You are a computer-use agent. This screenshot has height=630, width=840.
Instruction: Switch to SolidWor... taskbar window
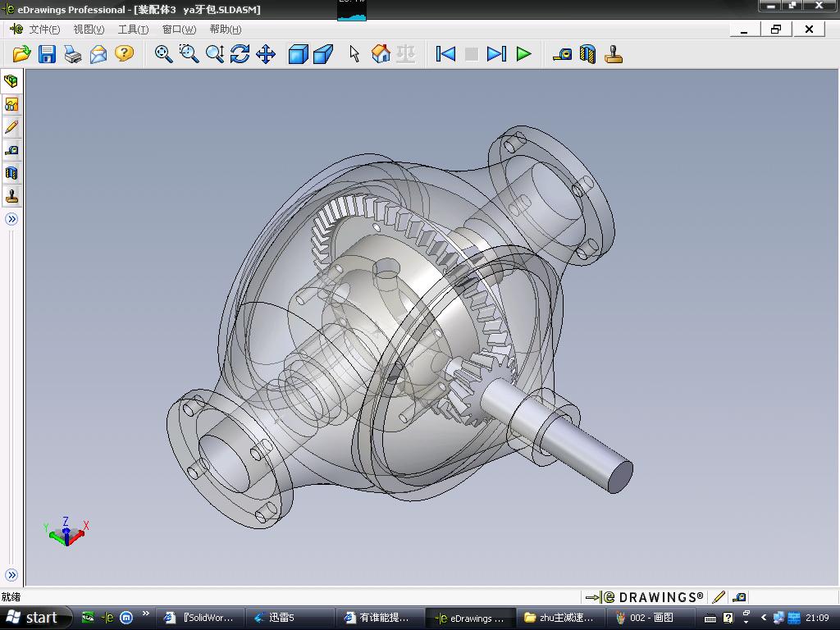pyautogui.click(x=201, y=618)
